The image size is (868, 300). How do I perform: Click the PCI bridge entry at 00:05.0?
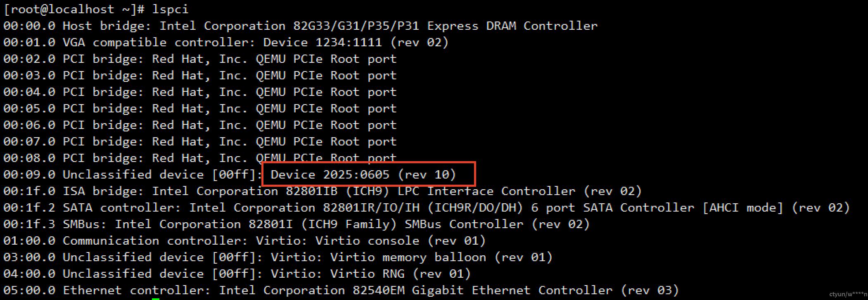(200, 108)
